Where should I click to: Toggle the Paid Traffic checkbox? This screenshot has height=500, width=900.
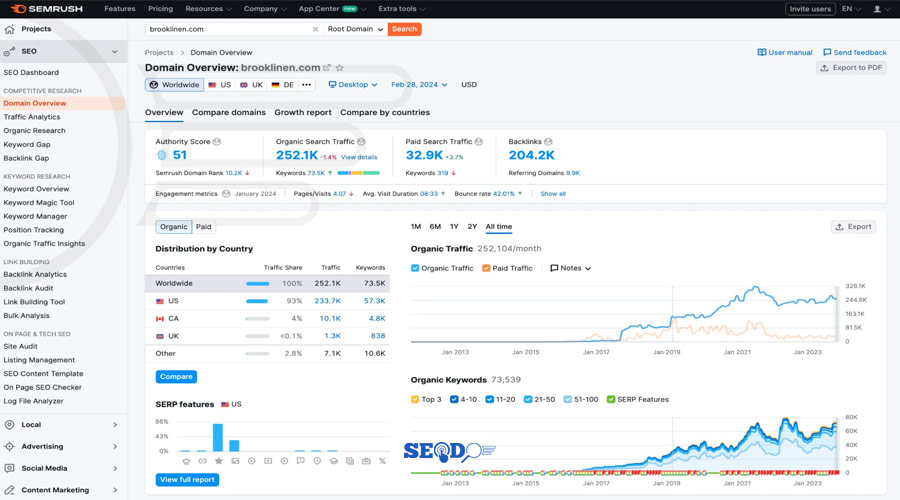(x=486, y=268)
